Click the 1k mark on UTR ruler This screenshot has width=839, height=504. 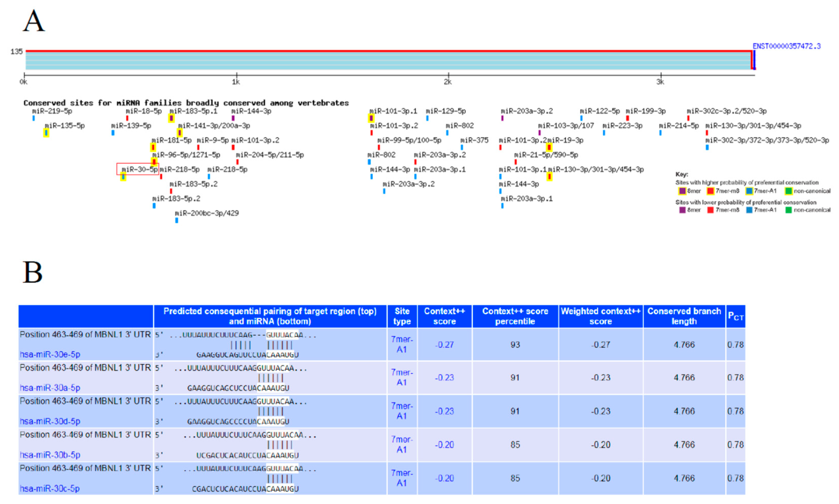[236, 75]
